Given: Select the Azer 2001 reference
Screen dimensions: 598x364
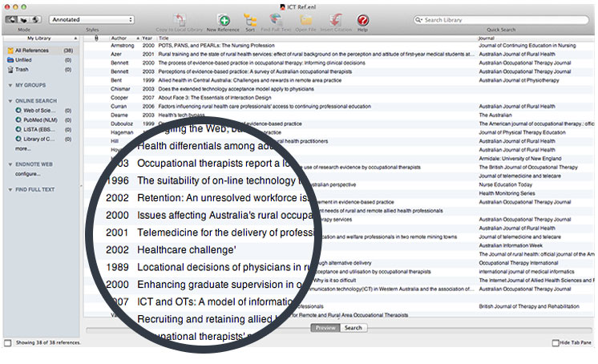Looking at the screenshot, I should click(x=338, y=55).
